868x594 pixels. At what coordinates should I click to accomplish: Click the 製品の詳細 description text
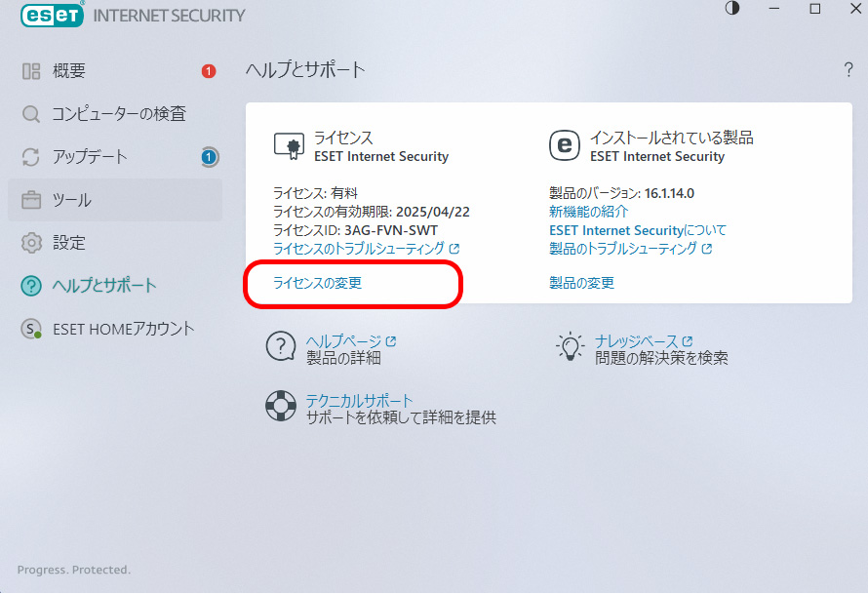point(343,358)
